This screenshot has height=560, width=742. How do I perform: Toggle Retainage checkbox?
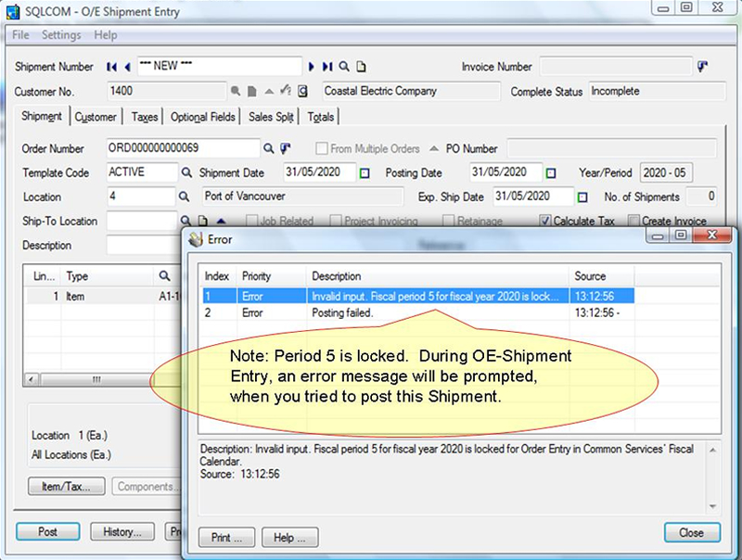pos(448,221)
